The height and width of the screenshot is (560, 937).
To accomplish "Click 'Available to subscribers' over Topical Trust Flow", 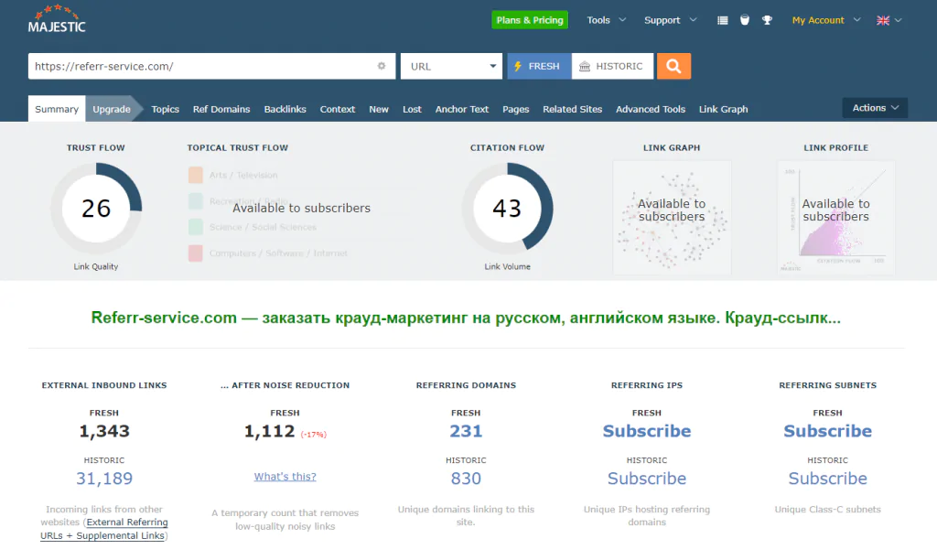I will pos(301,208).
